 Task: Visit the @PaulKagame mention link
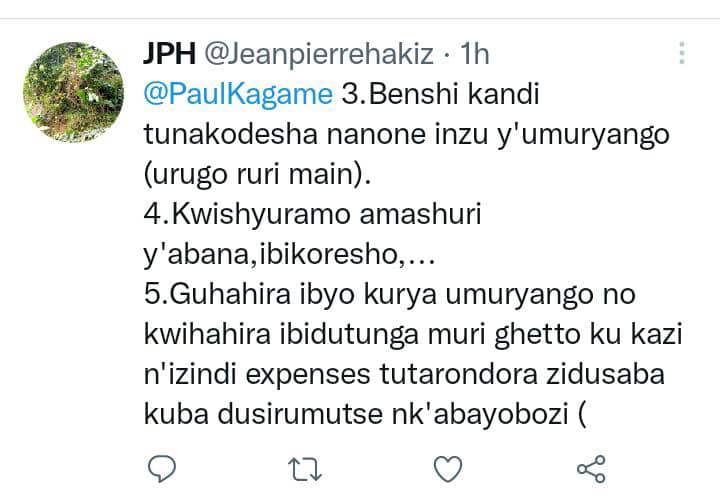click(238, 94)
